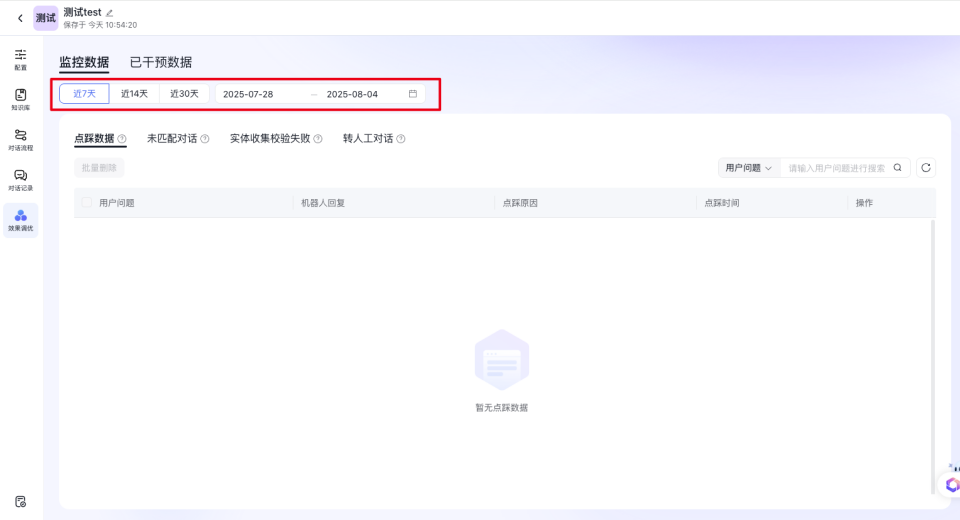
Task: Tick the select-all checkbox in the table header
Action: (87, 202)
